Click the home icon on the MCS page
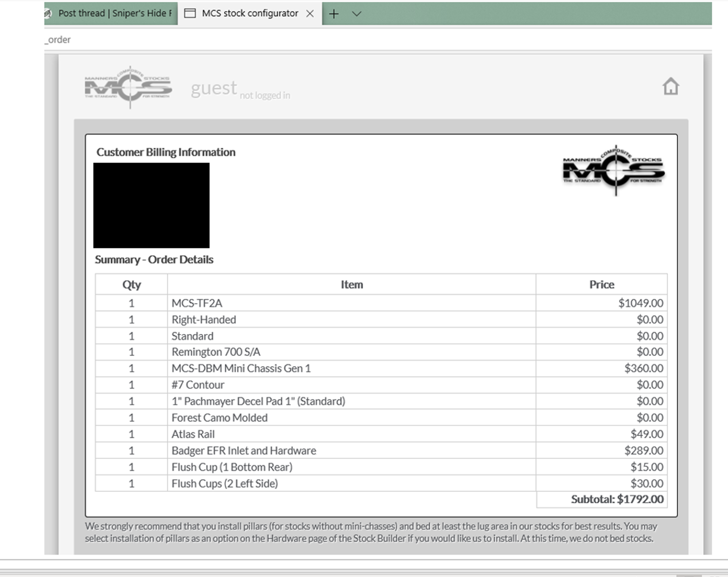 670,86
